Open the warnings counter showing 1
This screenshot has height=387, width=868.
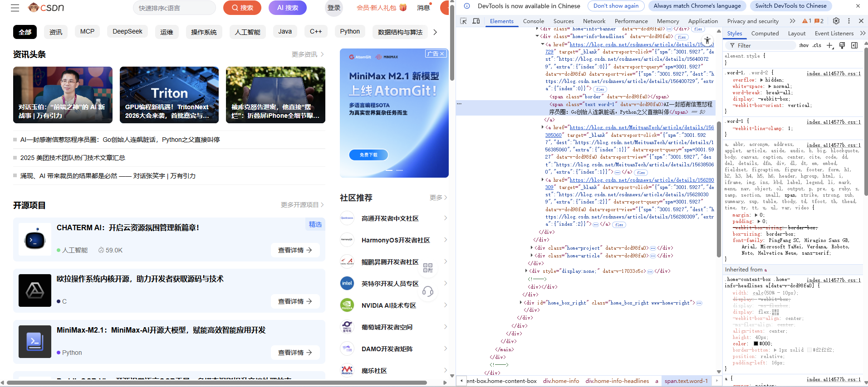tap(807, 21)
